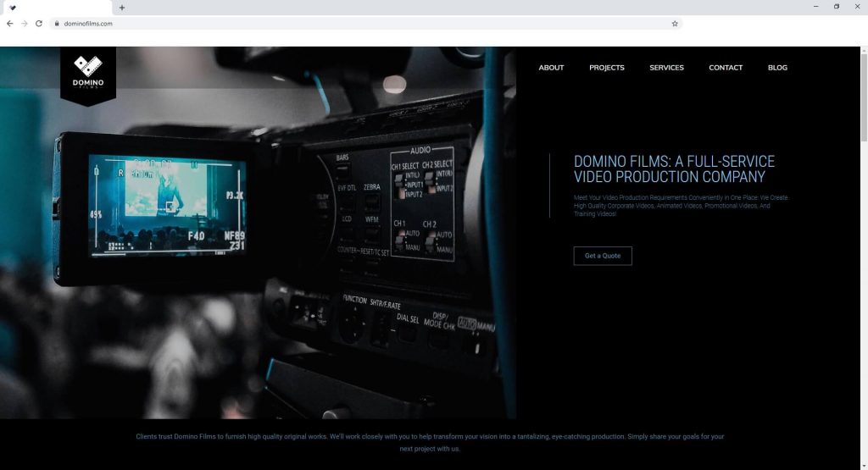Screen dimensions: 868x470
Task: Open the CONTACT menu item
Action: [726, 68]
